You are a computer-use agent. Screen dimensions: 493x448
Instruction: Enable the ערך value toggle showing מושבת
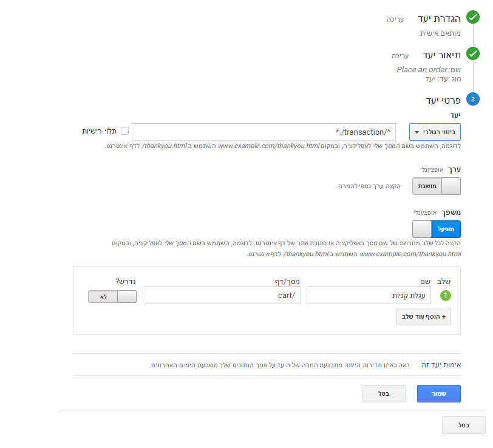click(437, 186)
